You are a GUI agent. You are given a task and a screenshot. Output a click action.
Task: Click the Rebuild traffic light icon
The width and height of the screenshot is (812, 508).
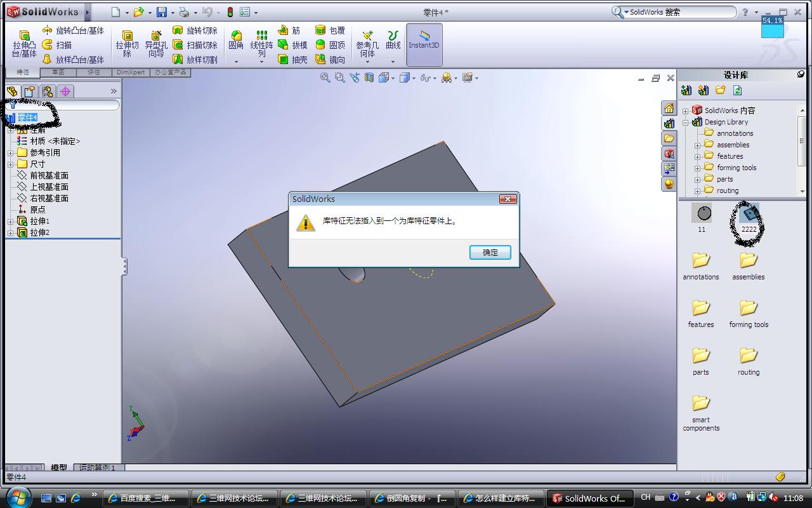(230, 12)
